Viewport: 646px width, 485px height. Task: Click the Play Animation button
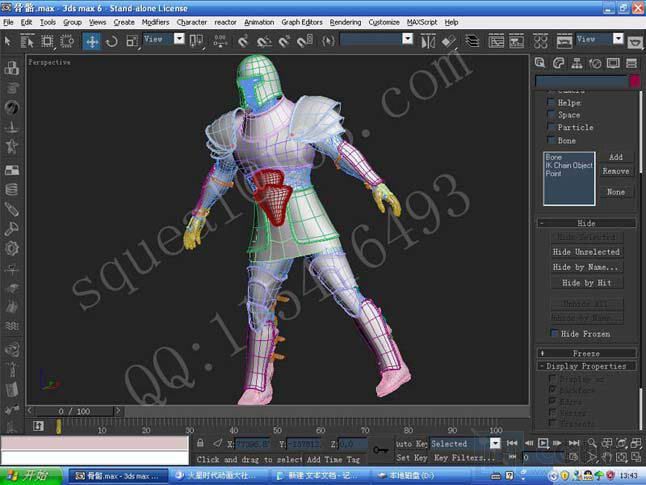coord(543,443)
